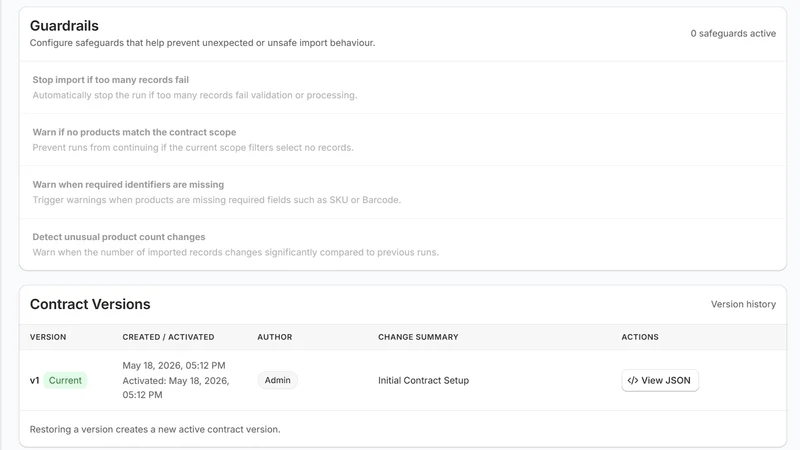This screenshot has width=800, height=450.
Task: Click the CHANGE SUMMARY column header
Action: pos(418,337)
